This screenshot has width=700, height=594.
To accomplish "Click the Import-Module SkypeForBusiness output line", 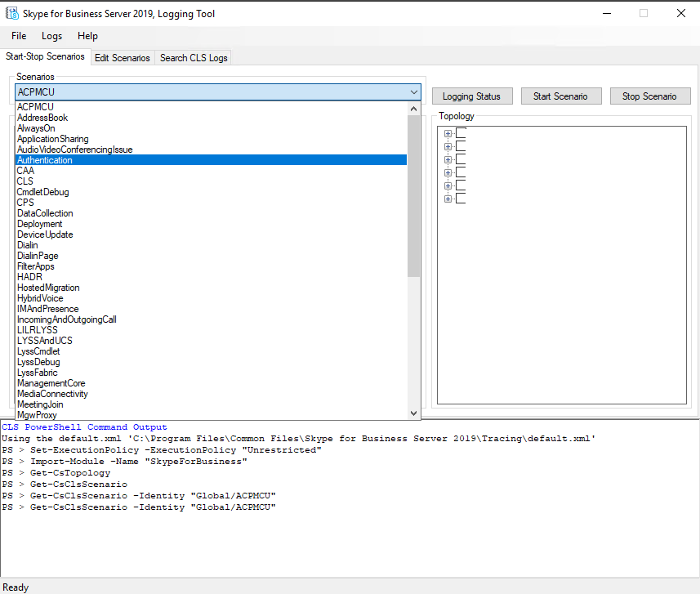I will pyautogui.click(x=124, y=462).
